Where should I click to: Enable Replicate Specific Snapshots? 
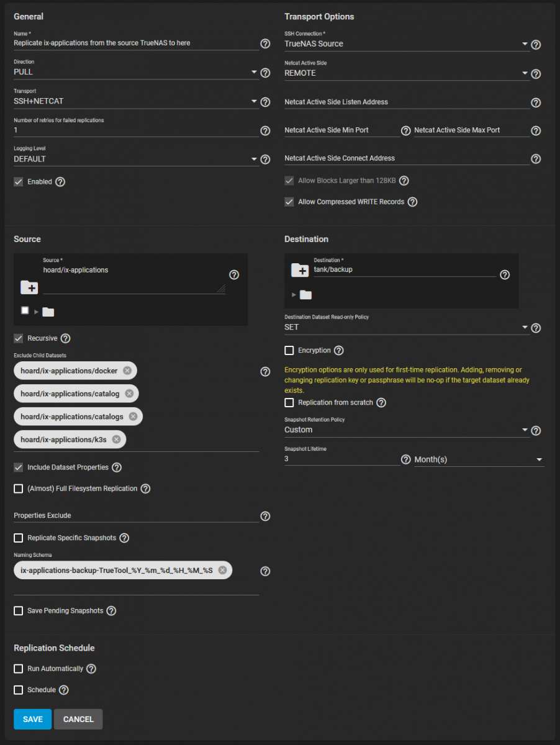(19, 538)
